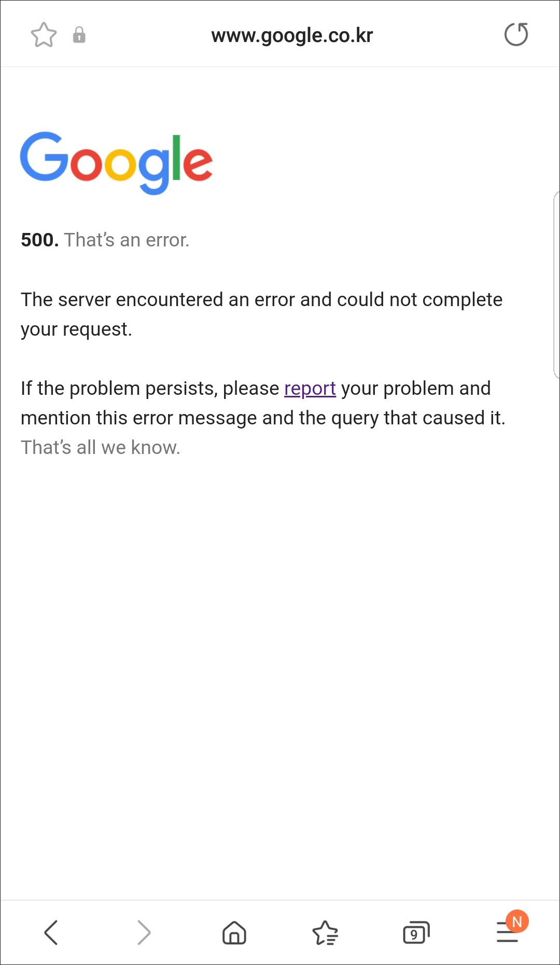Viewport: 560px width, 965px height.
Task: Reload the page using the refresh icon
Action: [516, 34]
